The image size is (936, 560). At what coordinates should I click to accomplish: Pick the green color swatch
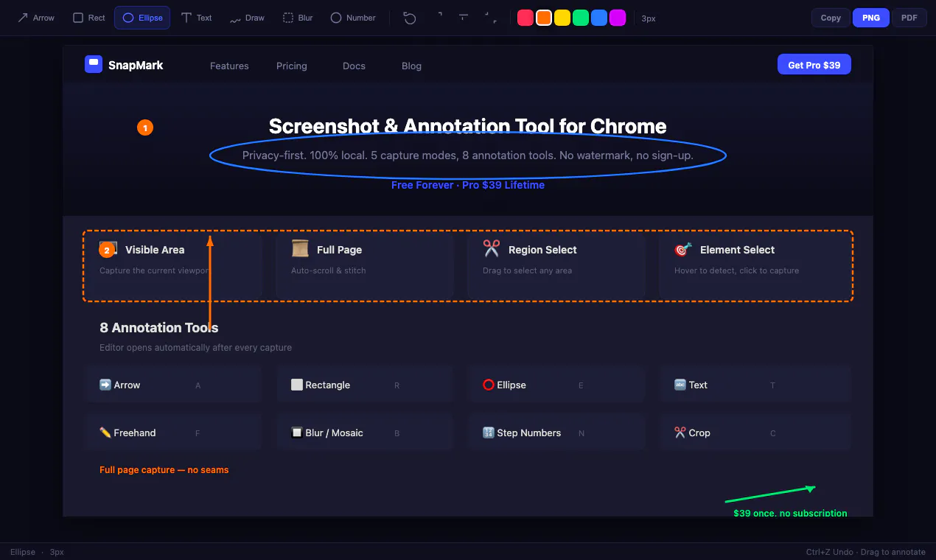click(x=581, y=18)
